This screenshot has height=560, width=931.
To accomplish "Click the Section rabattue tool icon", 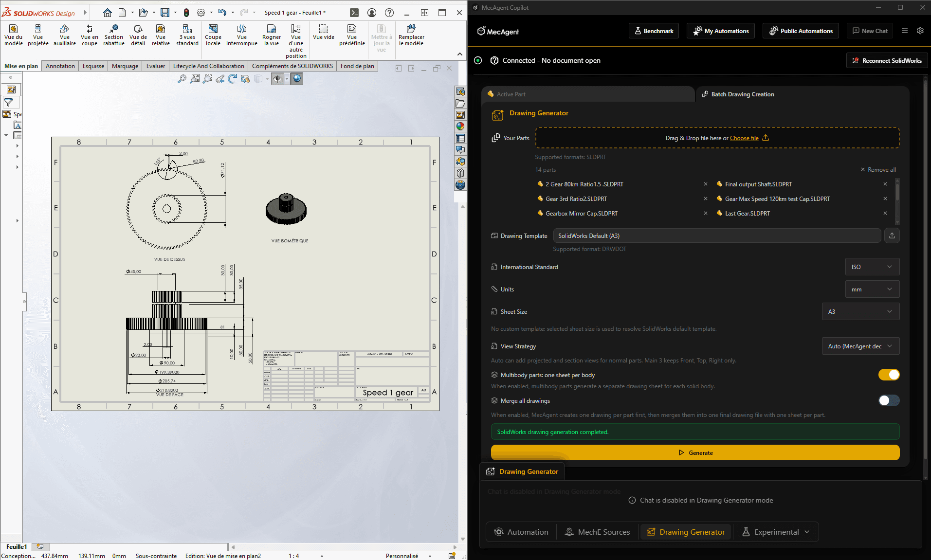I will point(114,29).
